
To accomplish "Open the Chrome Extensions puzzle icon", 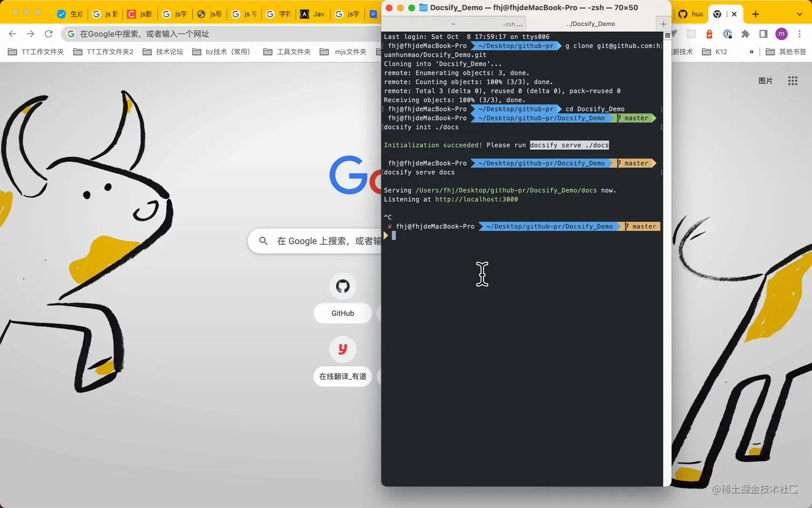I will [x=745, y=34].
